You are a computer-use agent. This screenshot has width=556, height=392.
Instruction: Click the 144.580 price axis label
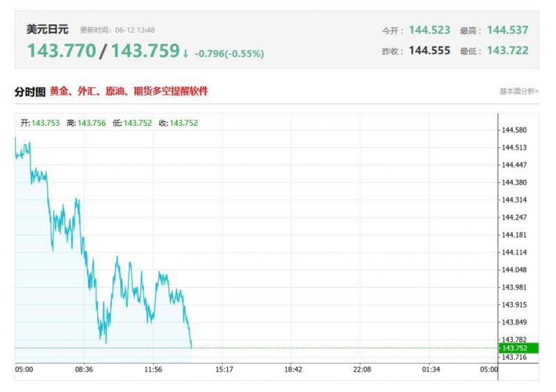[514, 130]
